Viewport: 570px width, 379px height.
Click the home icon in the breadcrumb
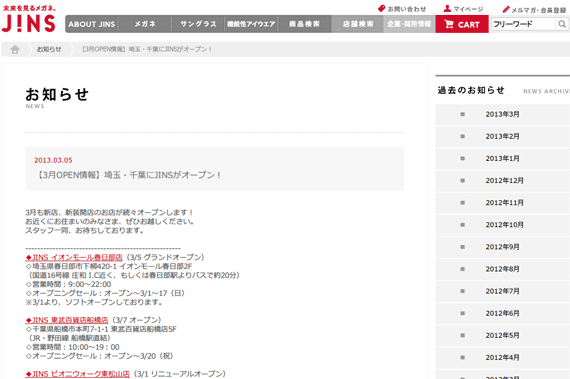point(15,49)
